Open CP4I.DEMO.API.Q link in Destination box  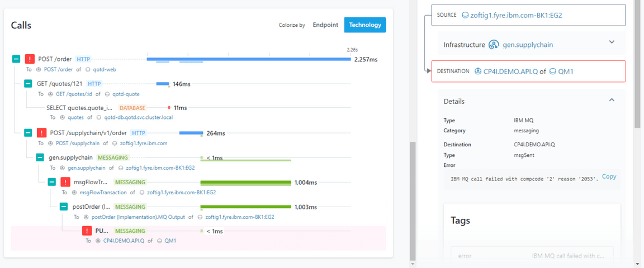pos(510,71)
